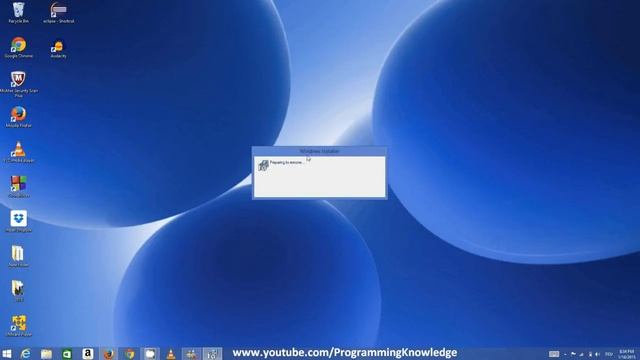640x360 pixels.
Task: Click the "Preparing to remove..." text
Action: [287, 162]
